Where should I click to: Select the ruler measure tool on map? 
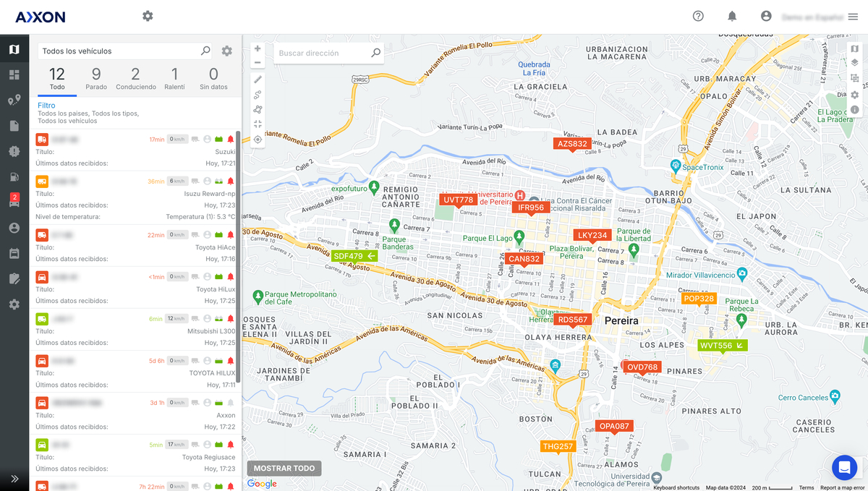click(x=258, y=80)
